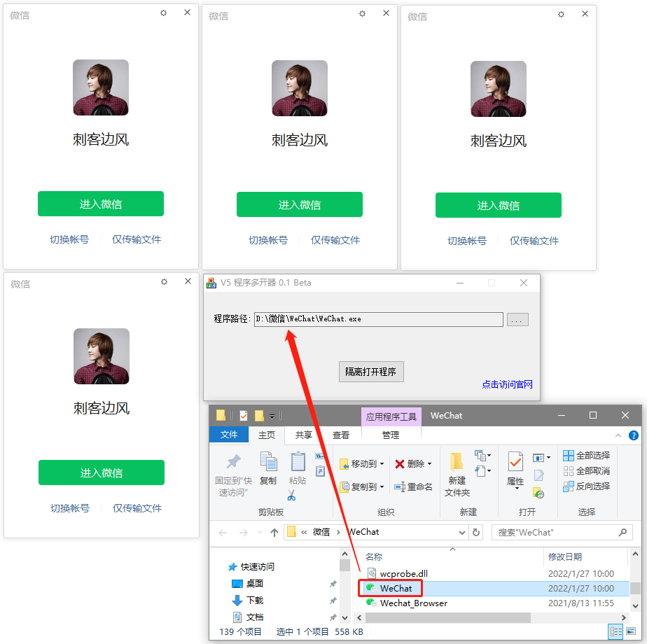Click the Copy path icon in clipboard group
Viewport: 647px width, 644px height.
tap(320, 456)
